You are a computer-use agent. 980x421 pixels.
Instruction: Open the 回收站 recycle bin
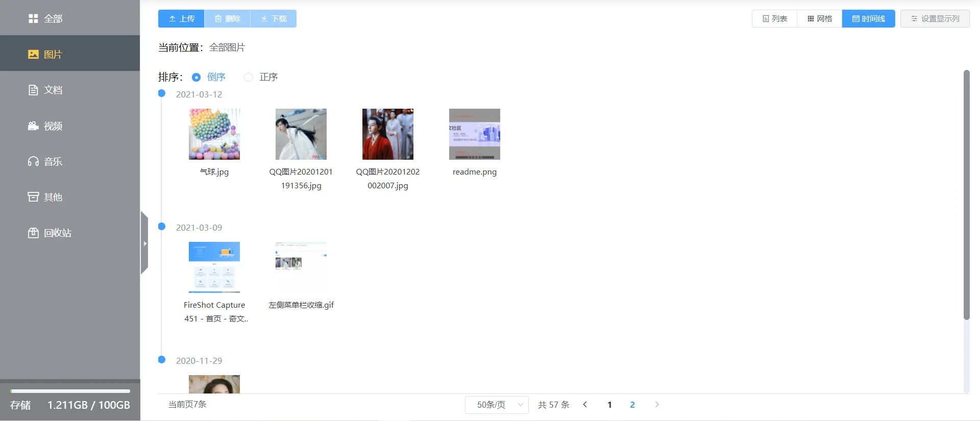point(70,233)
